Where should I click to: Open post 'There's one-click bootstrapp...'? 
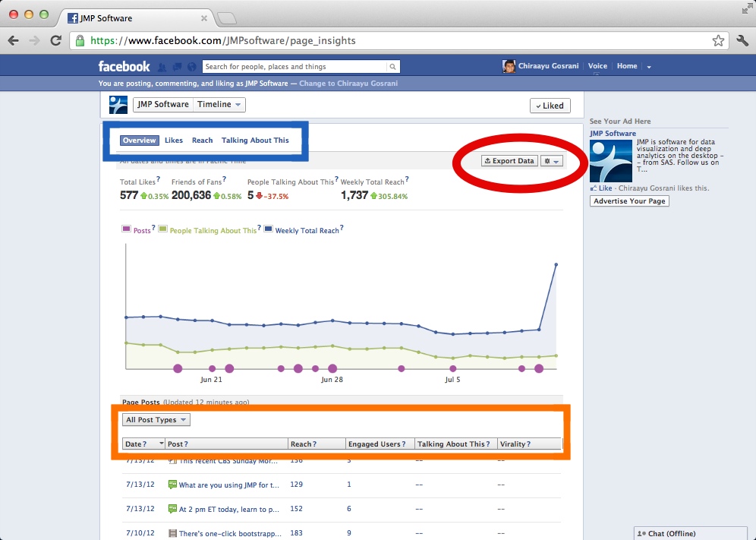click(230, 534)
